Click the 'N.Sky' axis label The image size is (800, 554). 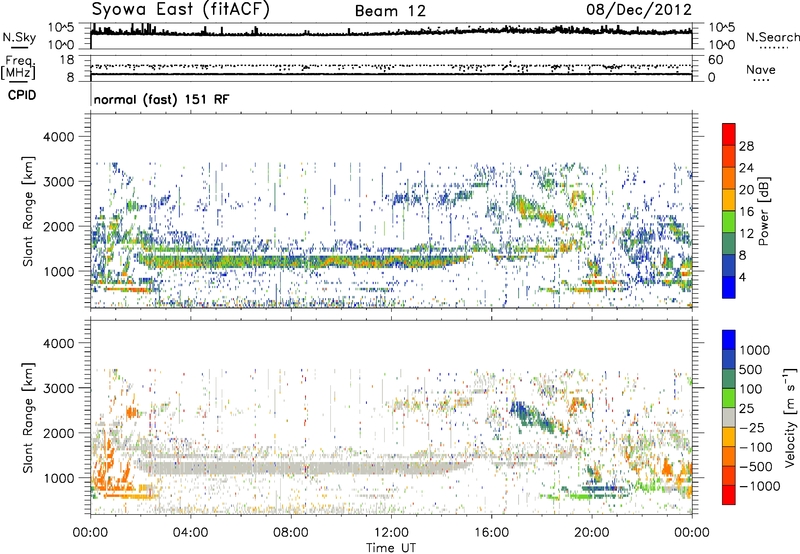19,37
